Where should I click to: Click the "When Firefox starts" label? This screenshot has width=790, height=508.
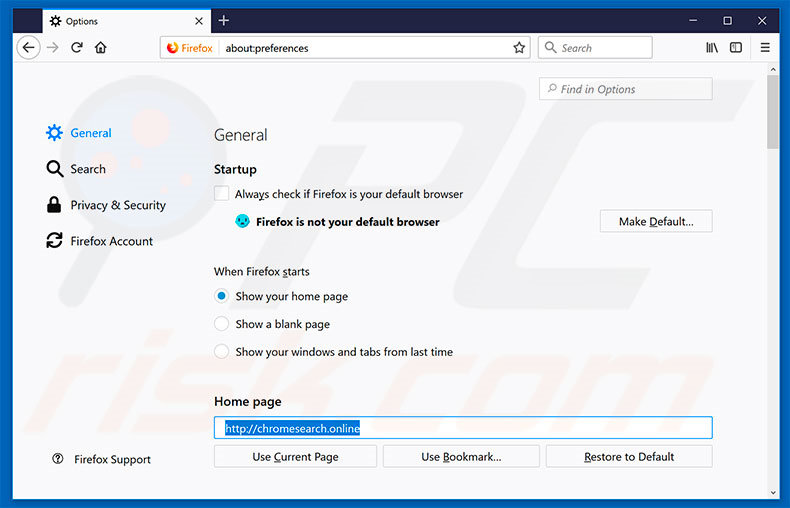261,272
